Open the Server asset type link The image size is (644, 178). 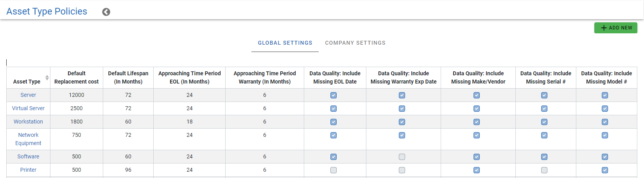tap(28, 95)
